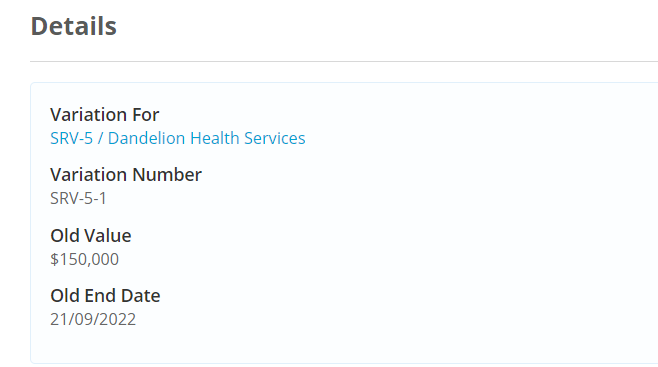Open the SRV-5 / Dandelion Health Services link
Image resolution: width=658 pixels, height=367 pixels.
pyautogui.click(x=178, y=138)
